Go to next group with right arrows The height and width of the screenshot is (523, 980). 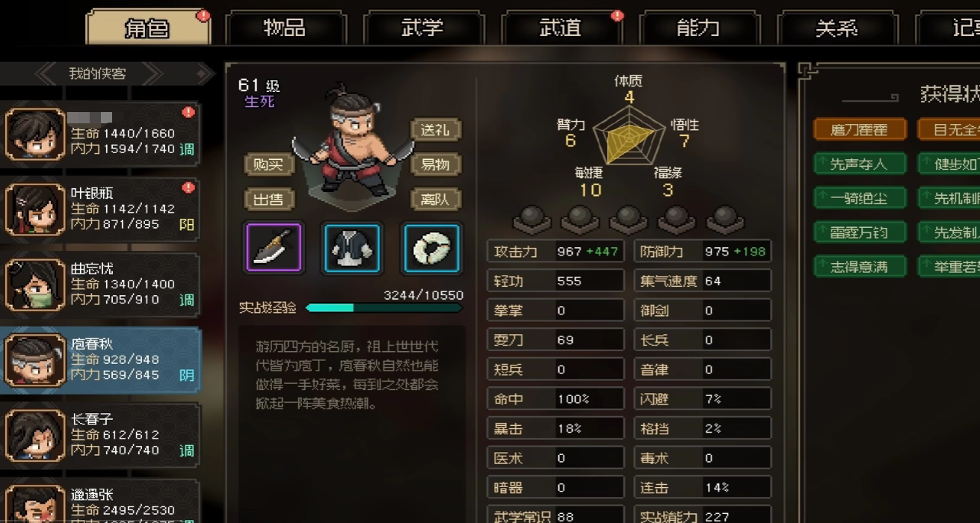coord(151,73)
